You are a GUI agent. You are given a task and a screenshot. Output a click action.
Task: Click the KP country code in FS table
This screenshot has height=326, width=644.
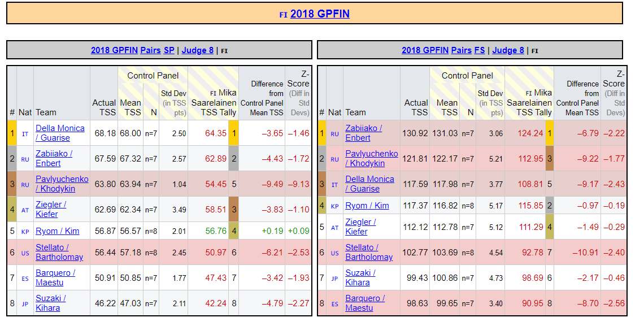click(334, 206)
